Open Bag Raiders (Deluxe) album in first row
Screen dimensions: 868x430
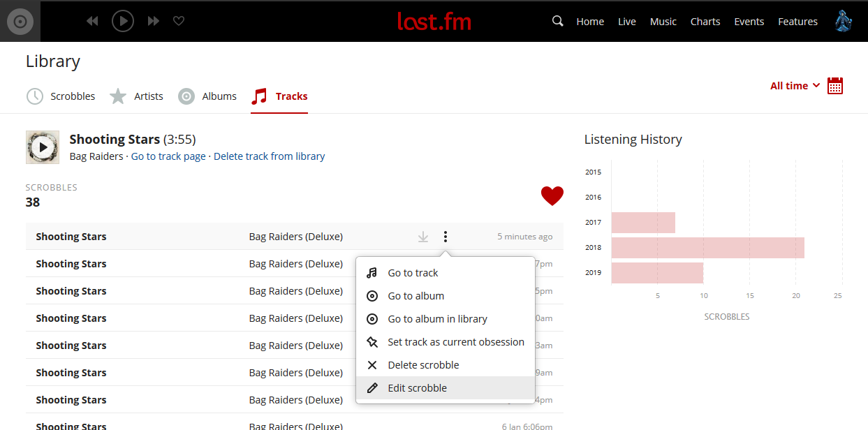pos(296,237)
